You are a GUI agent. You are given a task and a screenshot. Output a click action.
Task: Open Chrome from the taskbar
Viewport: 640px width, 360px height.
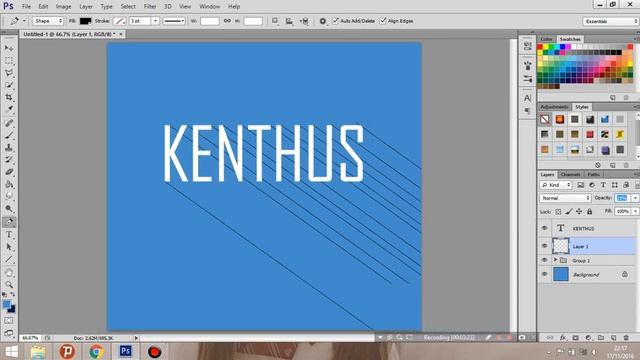coord(97,351)
